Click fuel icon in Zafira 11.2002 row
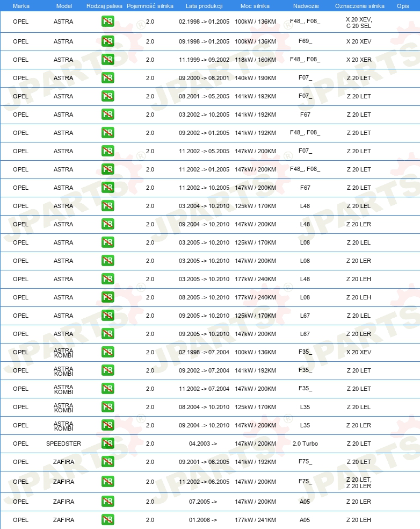This screenshot has height=529, width=420. [108, 482]
